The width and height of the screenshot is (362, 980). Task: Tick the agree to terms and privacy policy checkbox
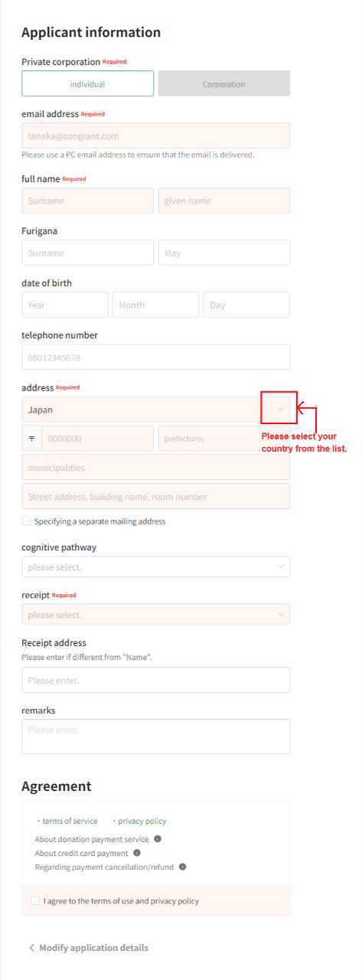pos(35,901)
